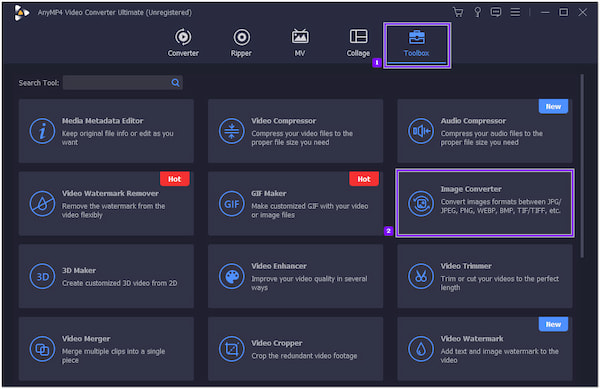Click the Video Enhancer palette icon

pos(232,276)
